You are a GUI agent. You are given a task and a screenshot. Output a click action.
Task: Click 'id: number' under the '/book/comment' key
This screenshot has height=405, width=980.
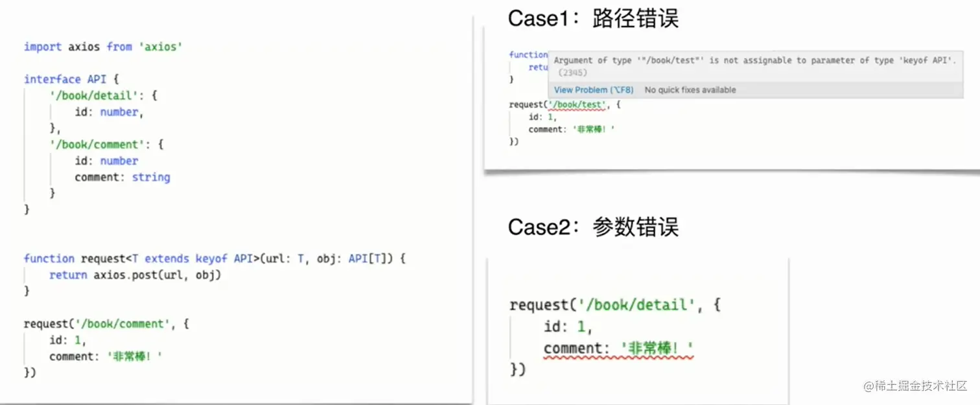[x=106, y=161]
